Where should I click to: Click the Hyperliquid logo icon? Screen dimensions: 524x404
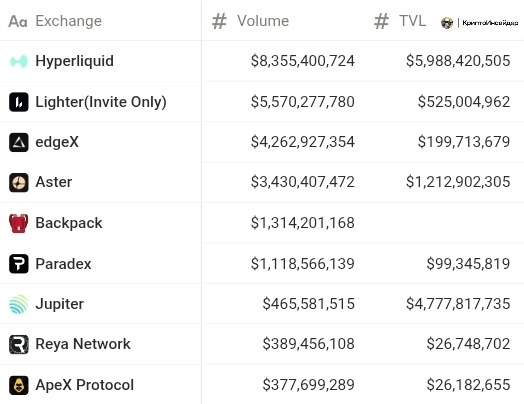pyautogui.click(x=18, y=61)
